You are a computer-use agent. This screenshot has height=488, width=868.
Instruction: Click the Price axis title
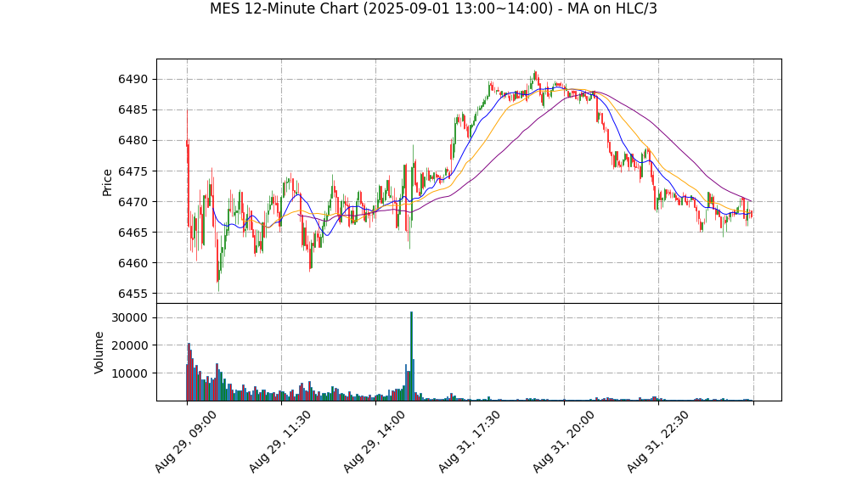tap(107, 182)
